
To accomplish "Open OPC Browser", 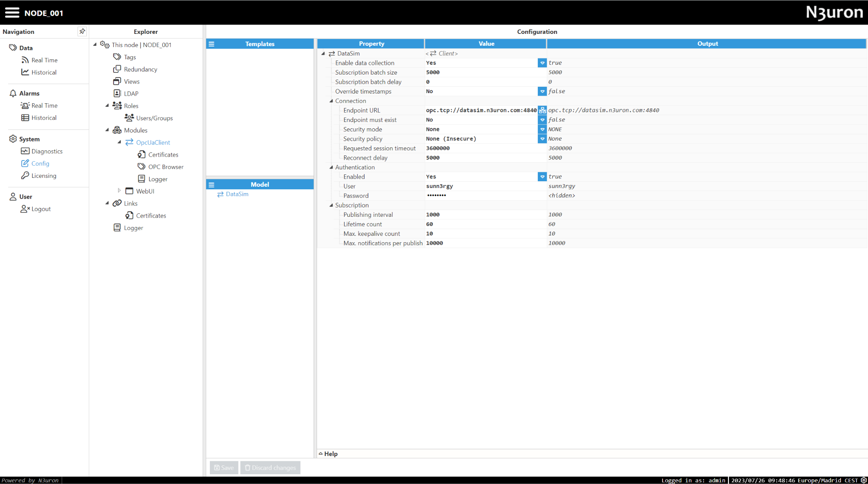I will (x=166, y=167).
